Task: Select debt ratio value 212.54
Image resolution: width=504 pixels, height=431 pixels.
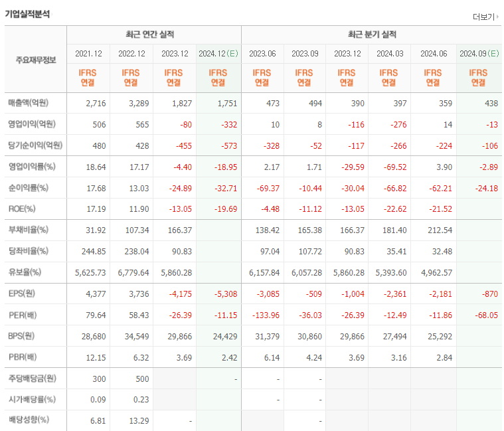Action: click(440, 230)
